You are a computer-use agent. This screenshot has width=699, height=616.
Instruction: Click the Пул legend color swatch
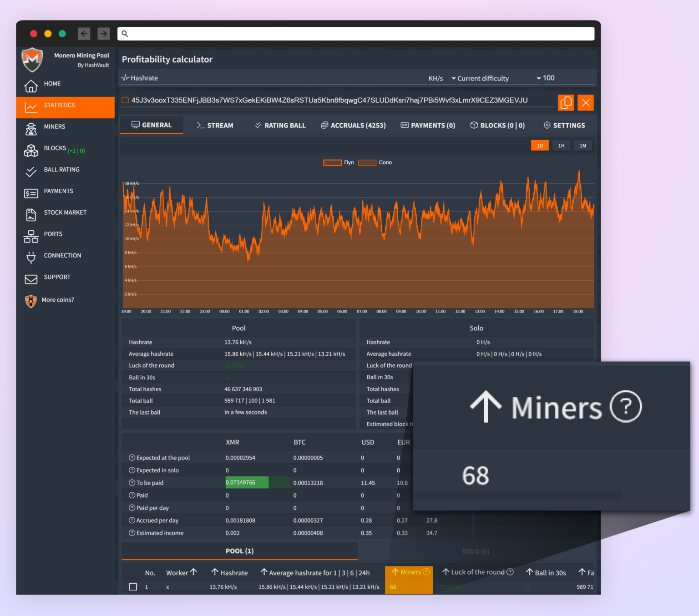tap(332, 162)
